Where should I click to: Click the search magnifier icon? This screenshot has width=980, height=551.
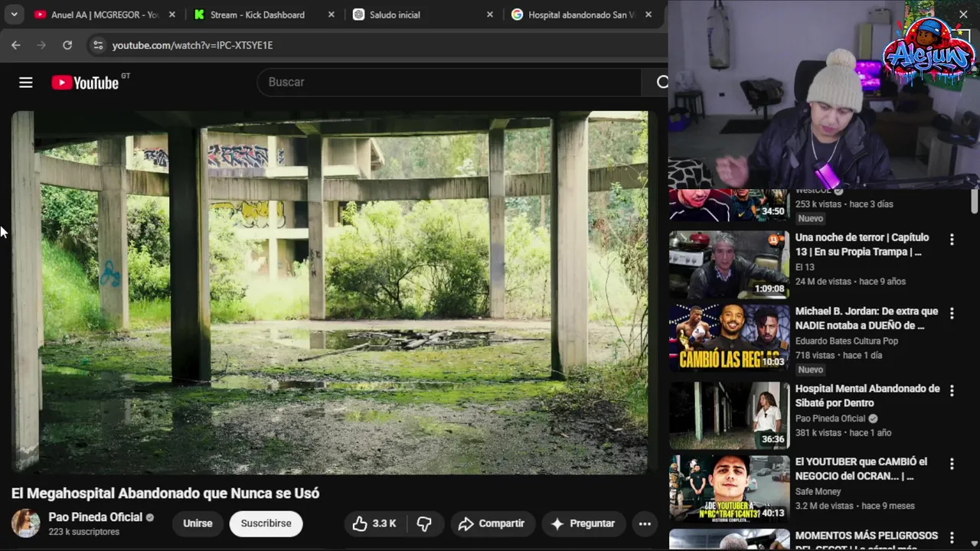click(661, 83)
